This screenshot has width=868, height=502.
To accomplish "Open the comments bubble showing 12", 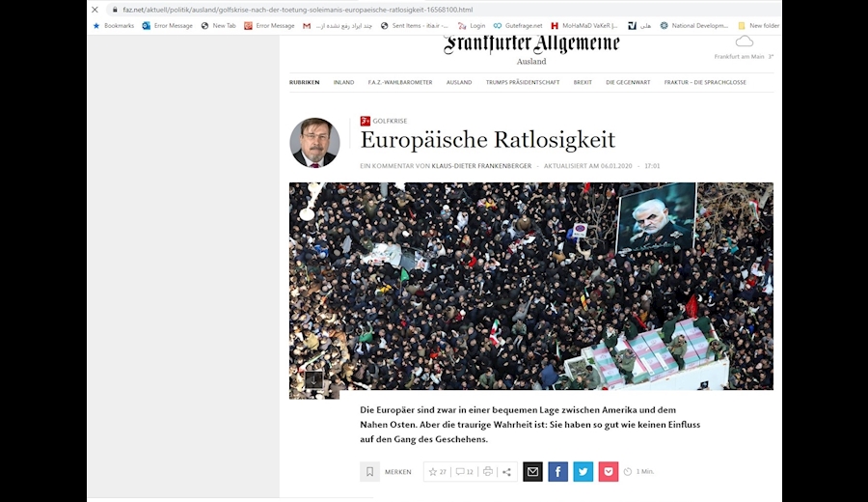I will point(464,471).
